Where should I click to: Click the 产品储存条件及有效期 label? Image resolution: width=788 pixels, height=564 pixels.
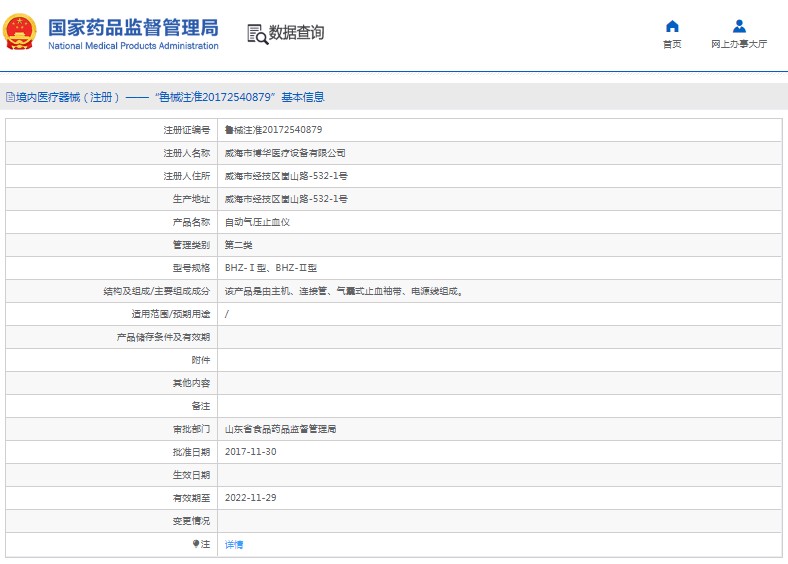point(163,337)
